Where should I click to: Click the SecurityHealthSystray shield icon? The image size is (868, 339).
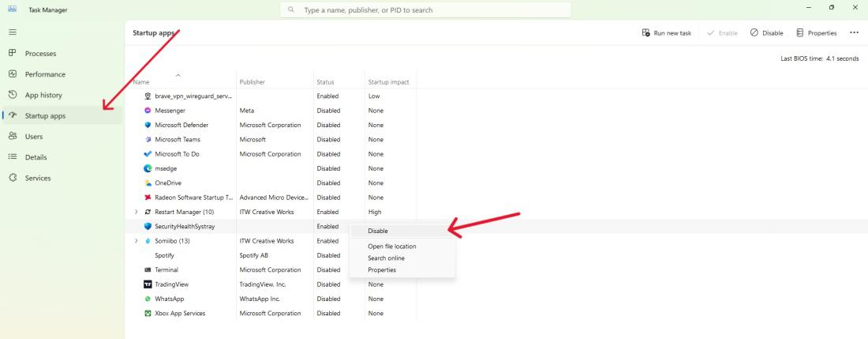(x=148, y=226)
